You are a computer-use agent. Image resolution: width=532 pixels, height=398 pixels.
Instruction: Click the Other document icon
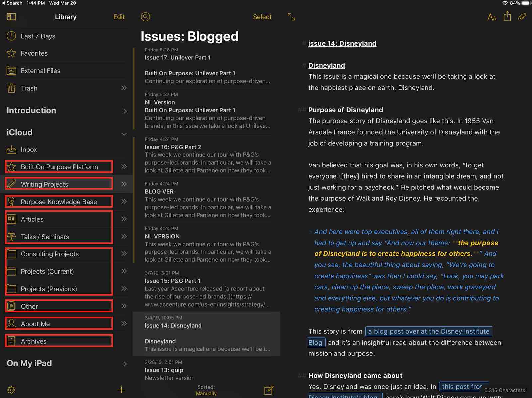(x=11, y=306)
